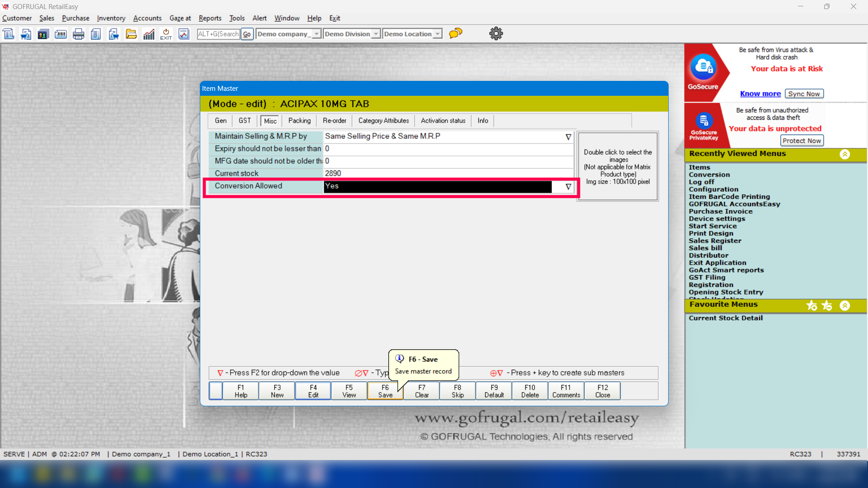Click the yellow chat bubbles icon
Image resolution: width=868 pixels, height=488 pixels.
[x=456, y=33]
